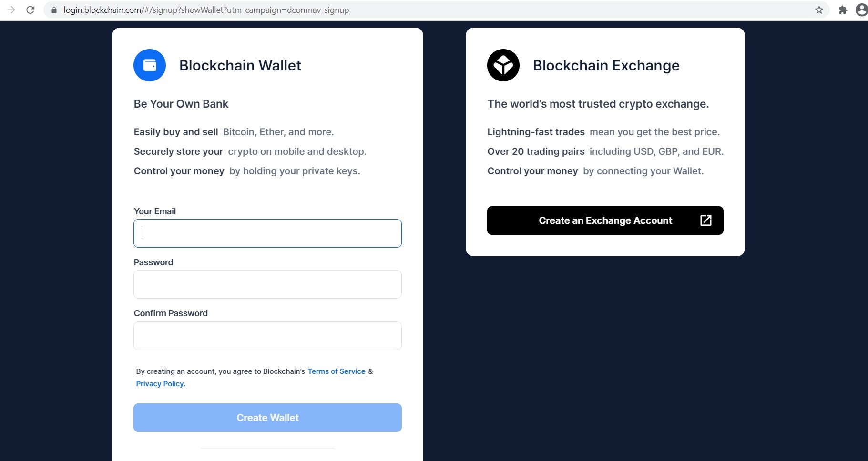
Task: View site information via the lock icon
Action: (54, 10)
